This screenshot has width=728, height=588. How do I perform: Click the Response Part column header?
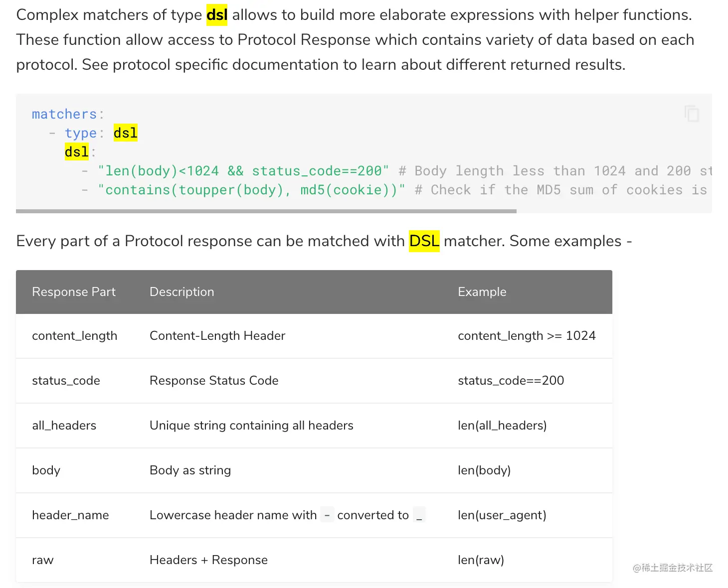tap(74, 292)
